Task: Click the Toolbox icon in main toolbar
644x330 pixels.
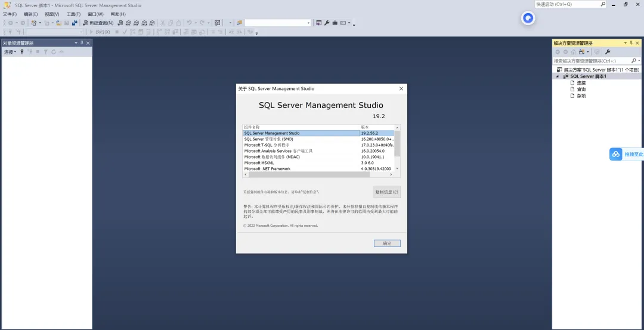Action: point(335,23)
